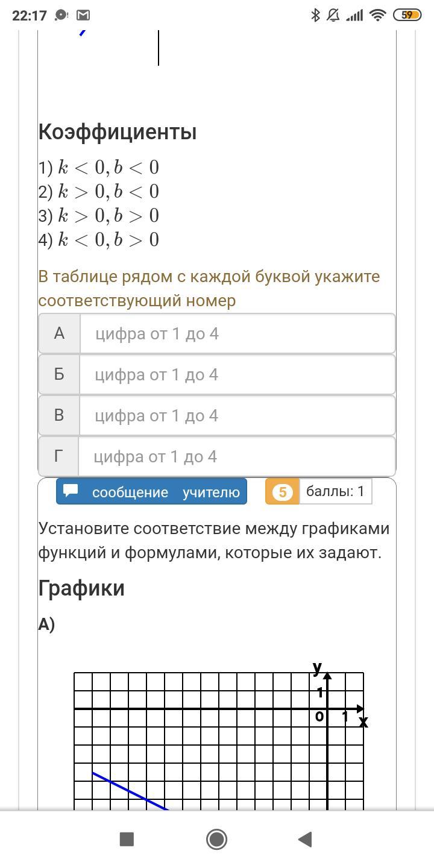Open recent apps with square button
The height and width of the screenshot is (868, 434).
pos(127,839)
